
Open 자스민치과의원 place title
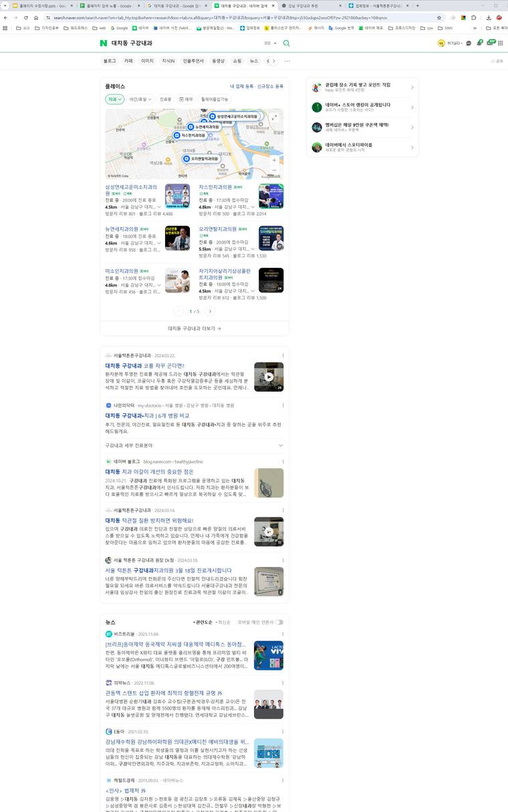[215, 187]
